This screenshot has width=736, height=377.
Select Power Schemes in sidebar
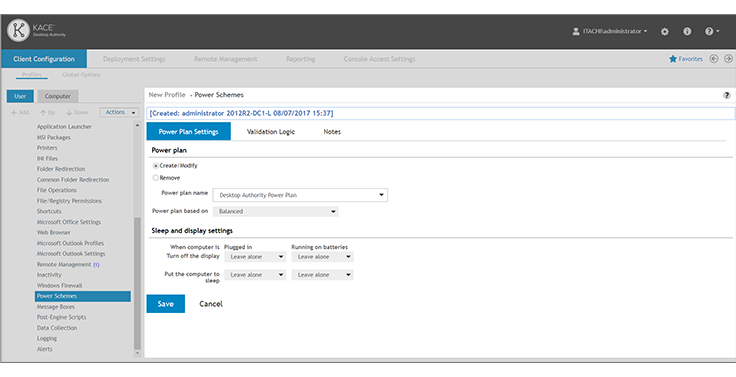(x=83, y=296)
